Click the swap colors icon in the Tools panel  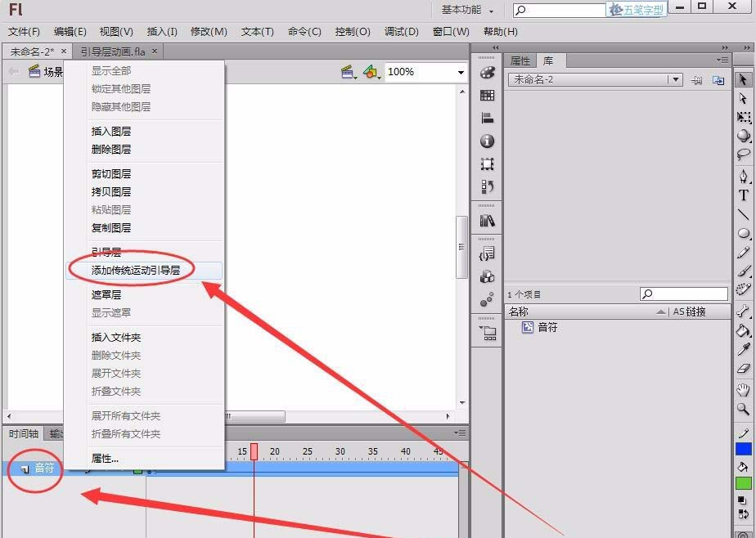tap(743, 514)
